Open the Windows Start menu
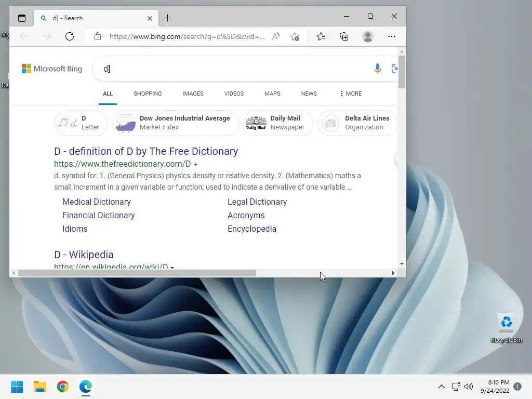The width and height of the screenshot is (532, 399). 17,387
